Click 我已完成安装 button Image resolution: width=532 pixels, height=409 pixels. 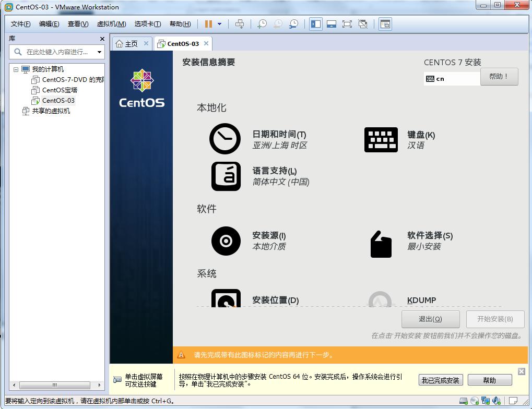441,380
